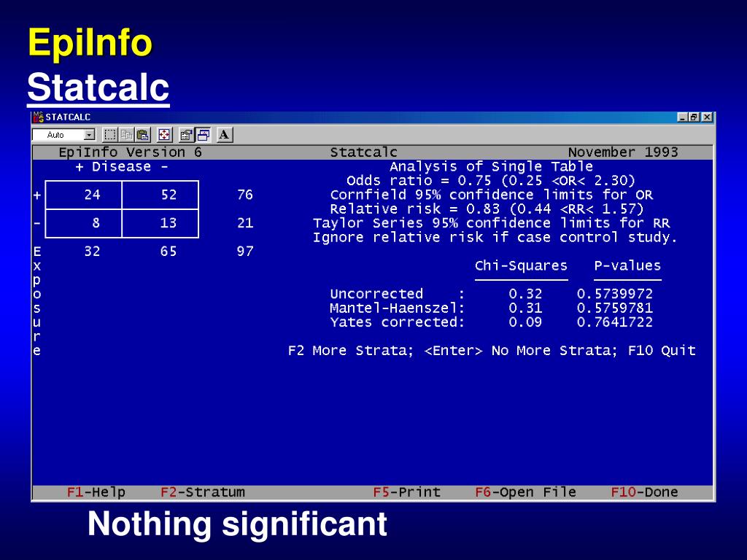The height and width of the screenshot is (560, 747).
Task: Click F6-Open File in the bottom bar
Action: [525, 492]
